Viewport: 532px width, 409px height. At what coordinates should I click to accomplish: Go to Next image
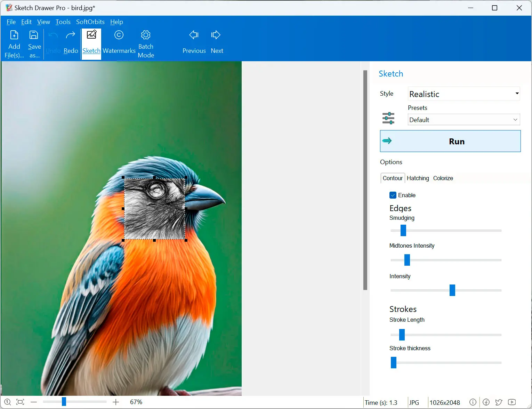[x=216, y=35]
